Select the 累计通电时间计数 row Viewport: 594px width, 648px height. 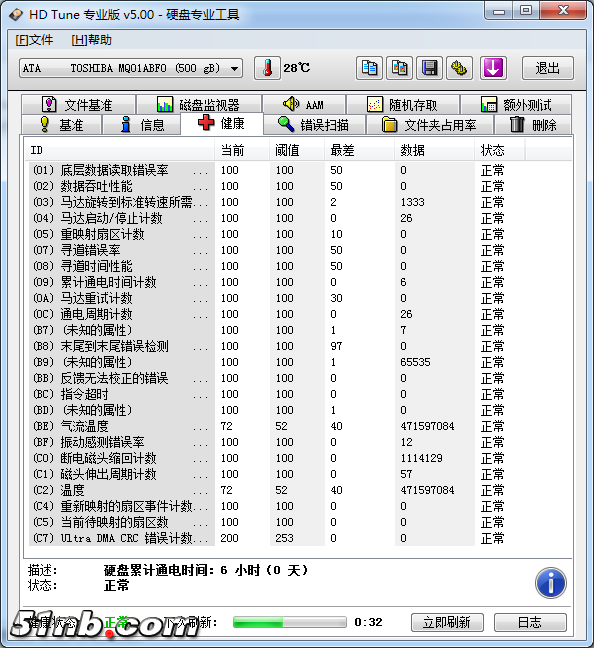[x=300, y=282]
